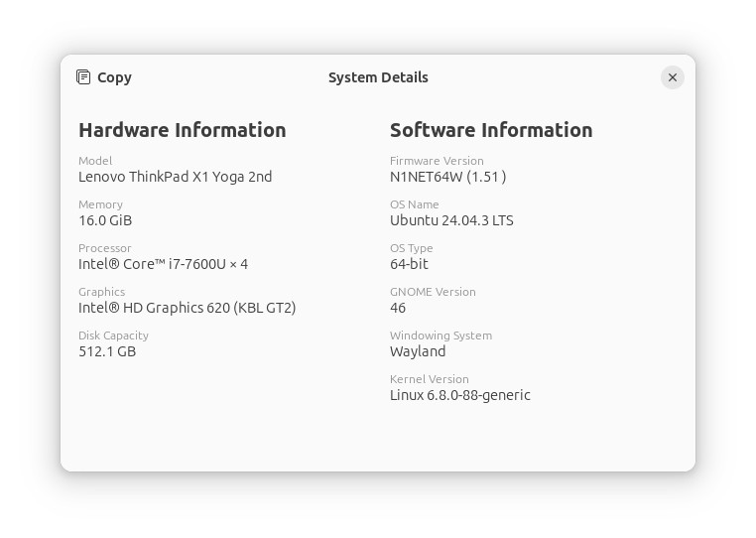
Task: Select the 'Ubuntu 24.04.3 LTS' value
Action: 451,220
